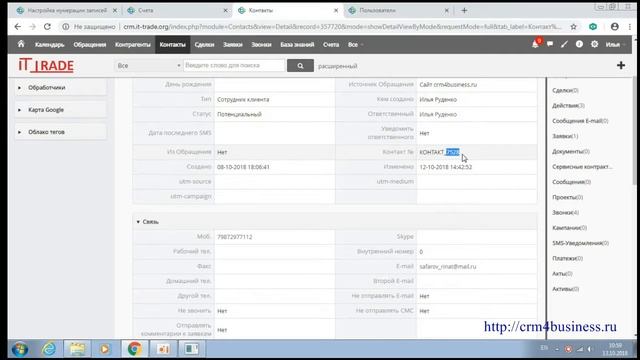Image resolution: width=640 pixels, height=360 pixels.
Task: Switch to Настройка нумерации записей browser tab
Action: [67, 10]
